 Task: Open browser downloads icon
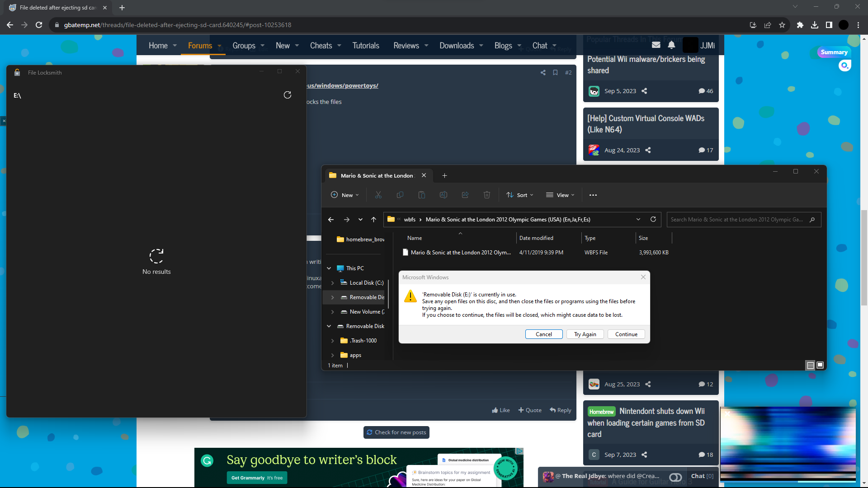[815, 25]
